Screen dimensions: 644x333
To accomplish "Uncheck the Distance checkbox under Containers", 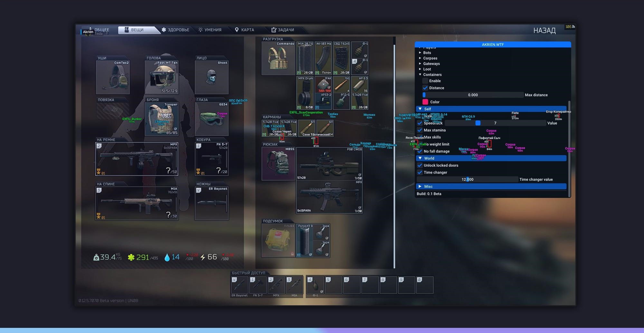I will [x=425, y=88].
